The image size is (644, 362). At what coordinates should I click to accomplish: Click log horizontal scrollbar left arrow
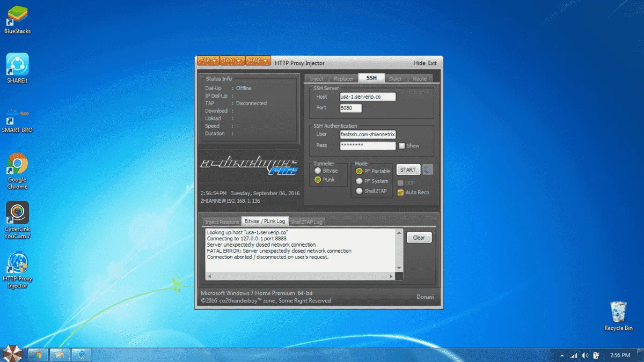tap(209, 276)
